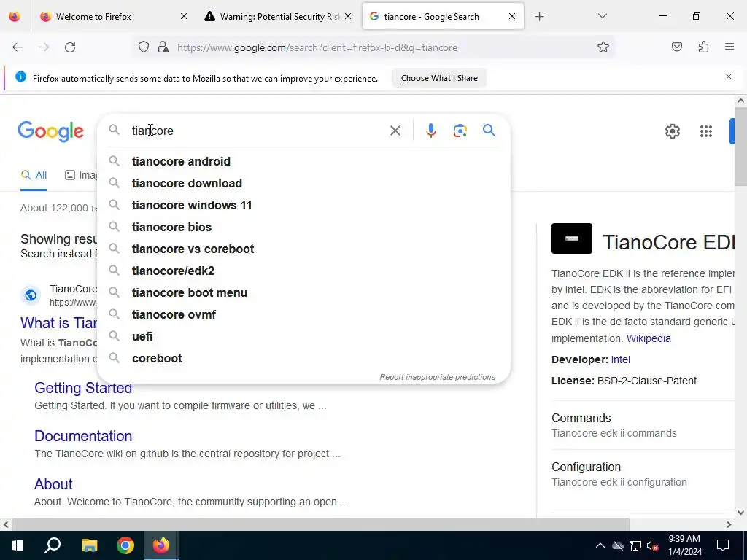The height and width of the screenshot is (560, 747).
Task: Start voice search with microphone icon
Action: pyautogui.click(x=430, y=131)
